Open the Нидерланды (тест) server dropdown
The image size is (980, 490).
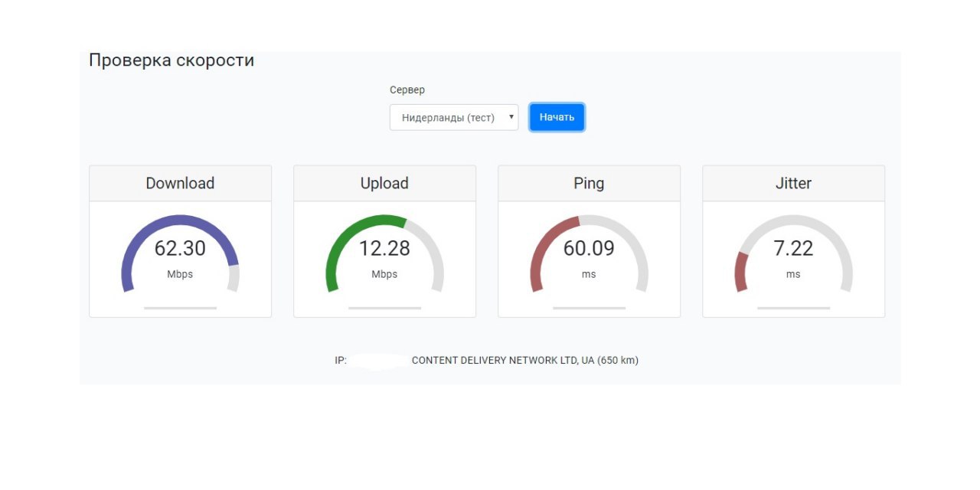[454, 118]
